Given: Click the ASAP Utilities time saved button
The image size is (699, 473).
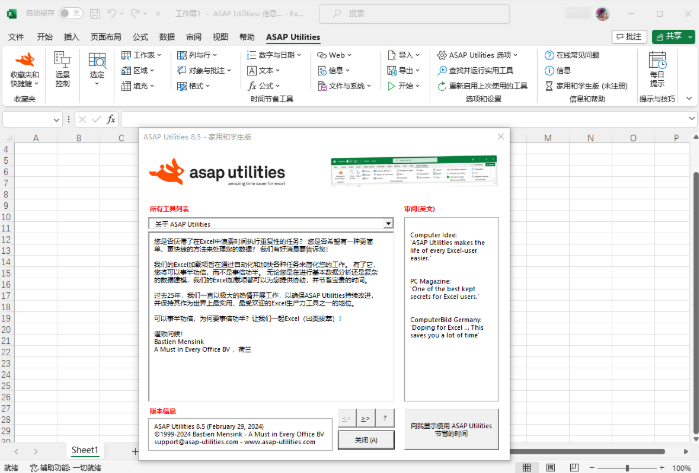Looking at the screenshot, I should [x=451, y=430].
